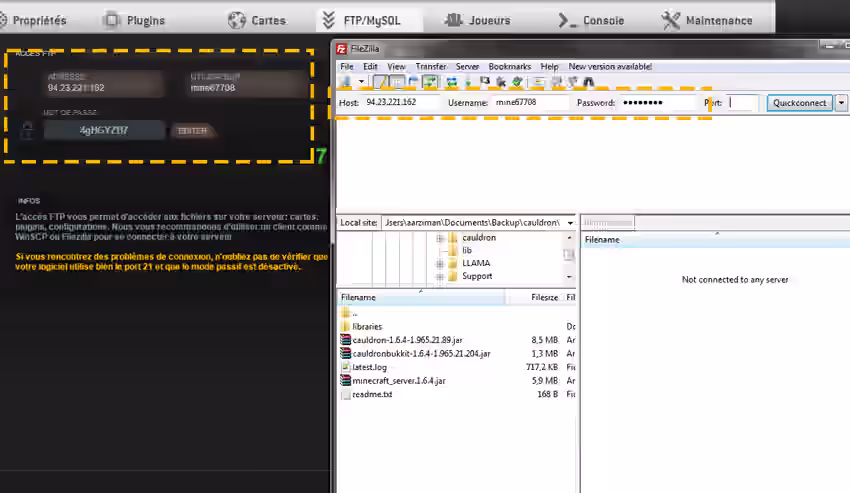Click the Username input field
This screenshot has width=850, height=493.
[x=530, y=103]
